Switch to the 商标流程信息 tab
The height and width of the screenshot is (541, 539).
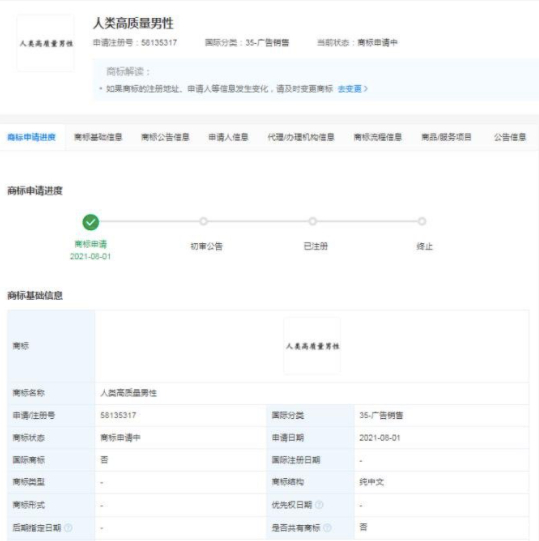(x=378, y=137)
